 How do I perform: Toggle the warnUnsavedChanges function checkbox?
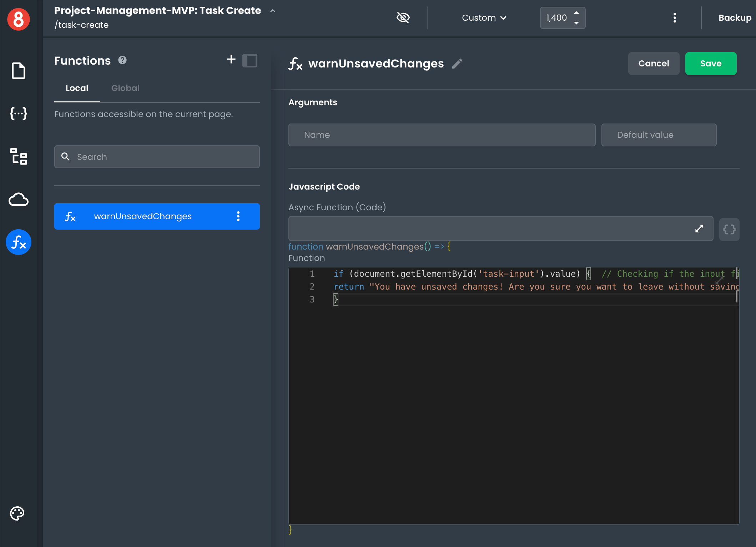tap(250, 60)
